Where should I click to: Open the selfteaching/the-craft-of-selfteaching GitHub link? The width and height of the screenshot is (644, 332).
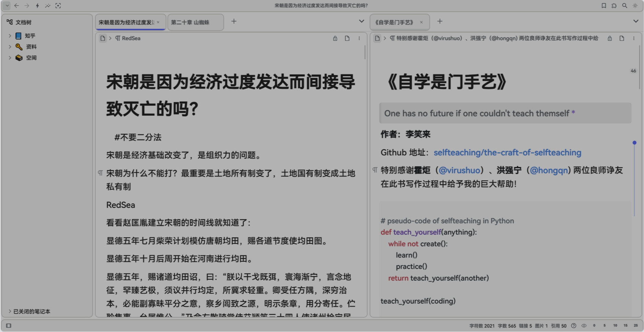507,152
